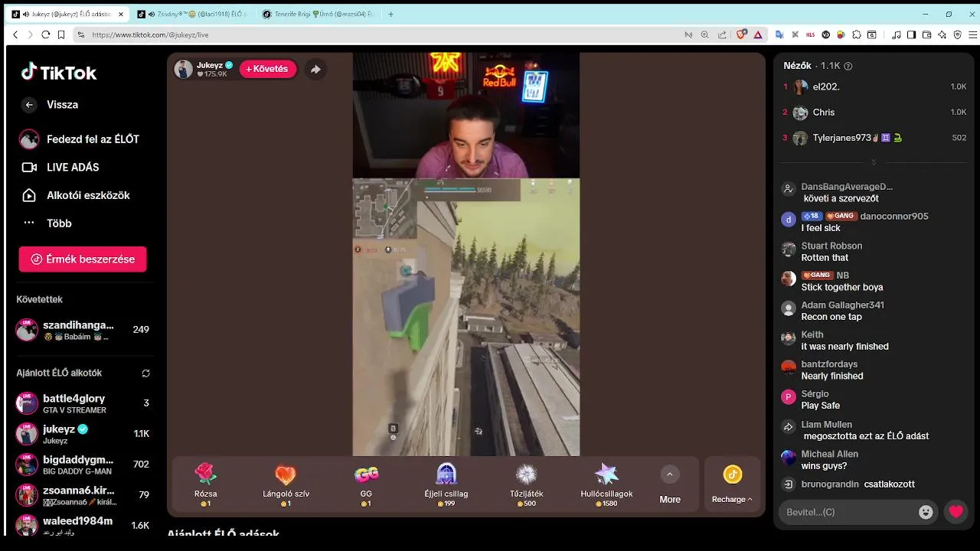The height and width of the screenshot is (551, 980).
Task: Bookmark this page icon
Action: tap(61, 34)
